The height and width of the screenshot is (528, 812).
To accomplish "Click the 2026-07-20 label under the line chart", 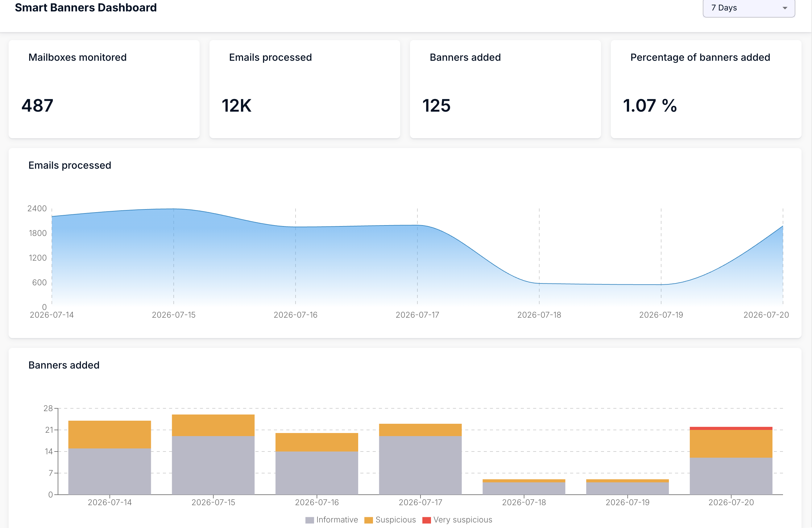I will click(x=766, y=315).
